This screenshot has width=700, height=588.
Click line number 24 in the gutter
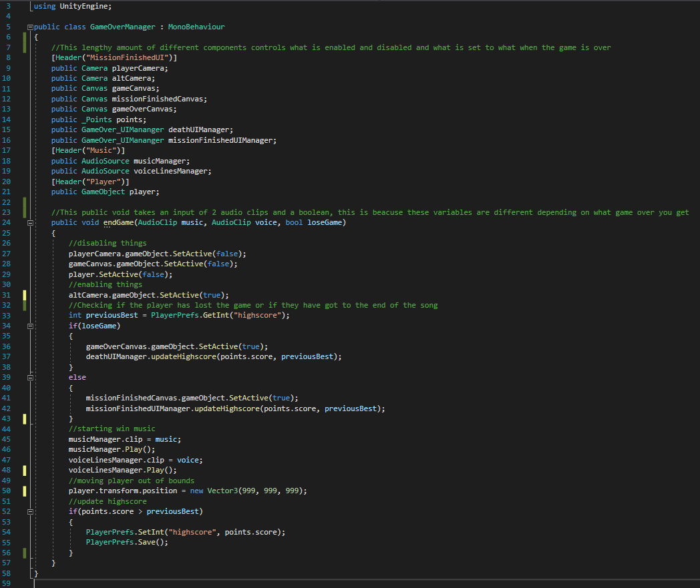(7, 223)
